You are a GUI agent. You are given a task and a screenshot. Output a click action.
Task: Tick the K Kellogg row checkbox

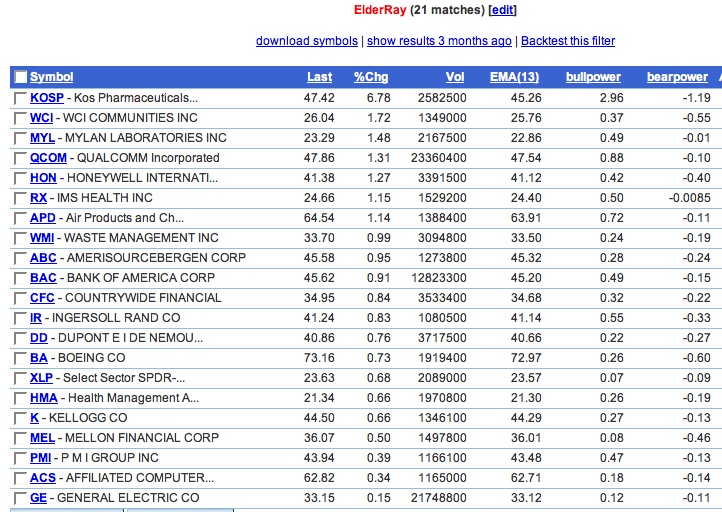click(20, 418)
